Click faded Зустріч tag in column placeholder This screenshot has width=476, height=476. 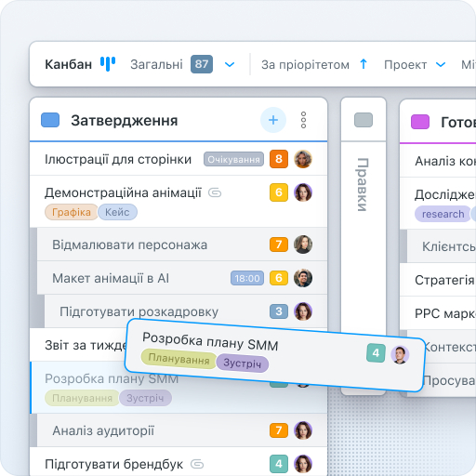click(145, 398)
